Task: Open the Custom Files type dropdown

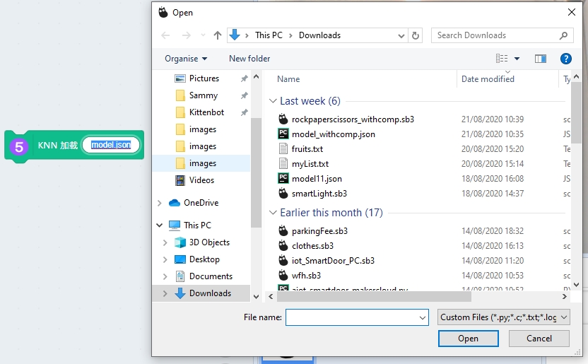Action: pyautogui.click(x=503, y=318)
